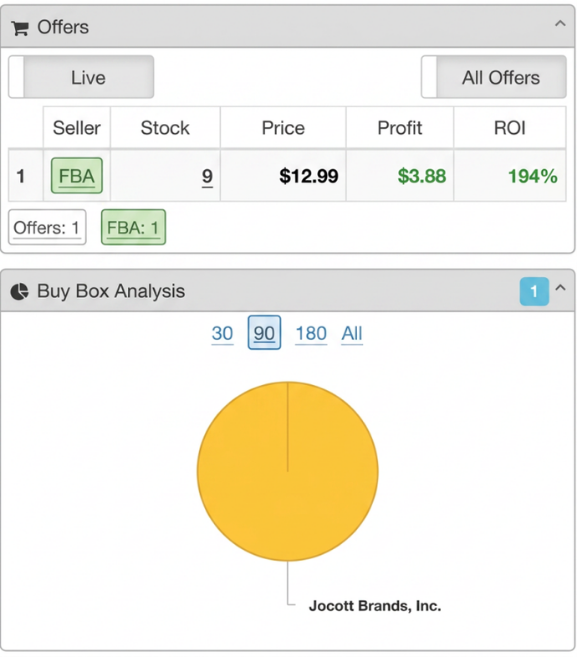Click the $12.99 price cell

pyautogui.click(x=283, y=176)
